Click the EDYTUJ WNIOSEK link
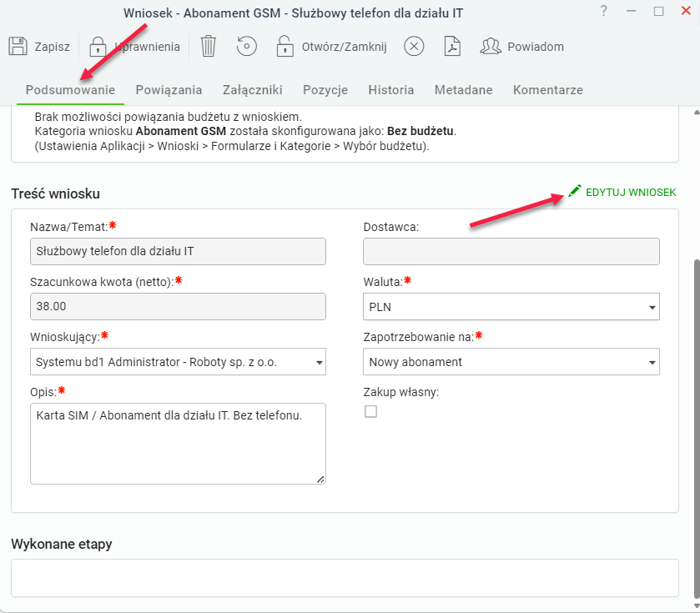Viewport: 700px width, 613px height. [x=631, y=193]
